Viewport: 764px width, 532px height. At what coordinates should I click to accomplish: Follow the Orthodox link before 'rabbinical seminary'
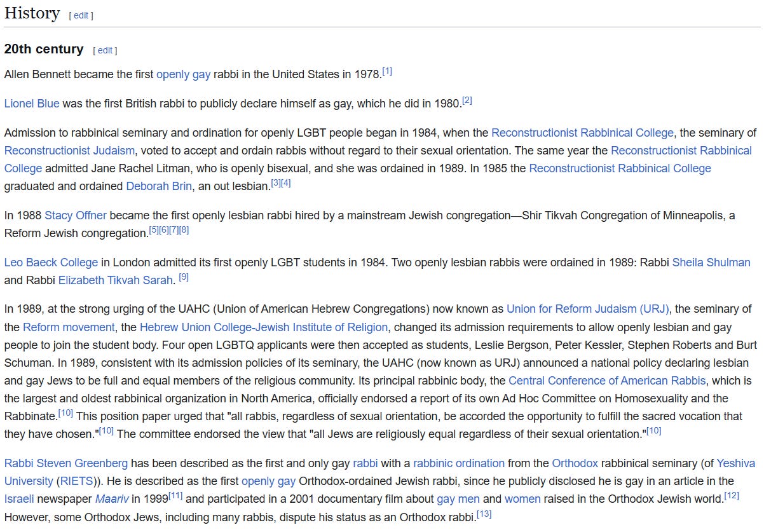point(575,463)
